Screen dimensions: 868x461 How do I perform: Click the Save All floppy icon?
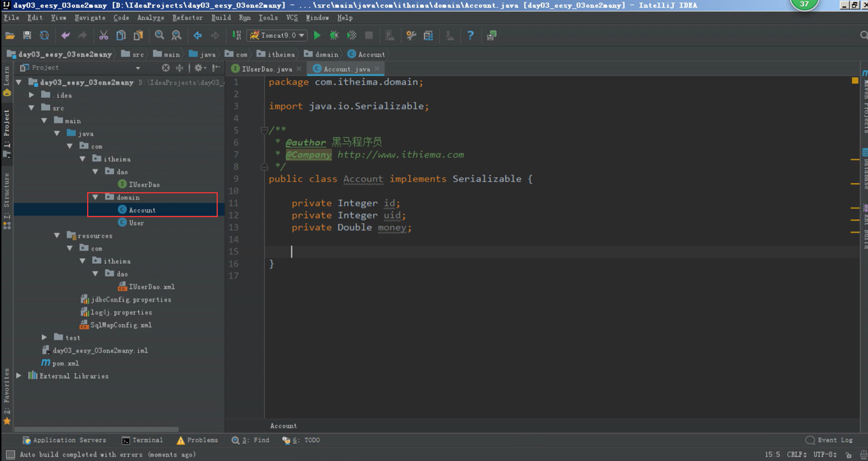pyautogui.click(x=27, y=35)
